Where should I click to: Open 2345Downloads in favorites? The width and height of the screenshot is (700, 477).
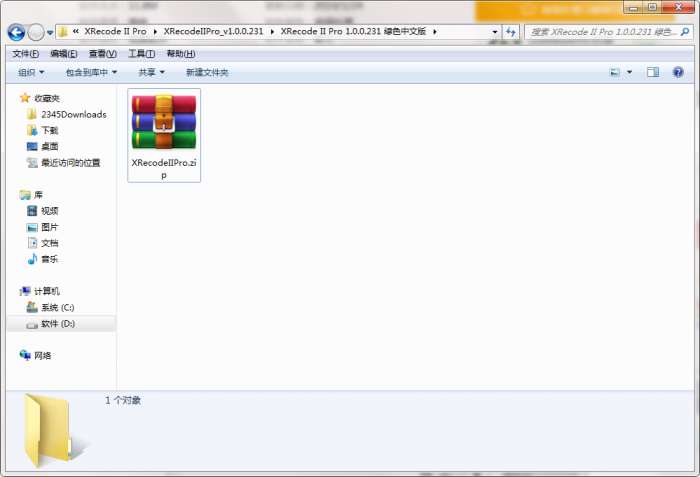74,115
